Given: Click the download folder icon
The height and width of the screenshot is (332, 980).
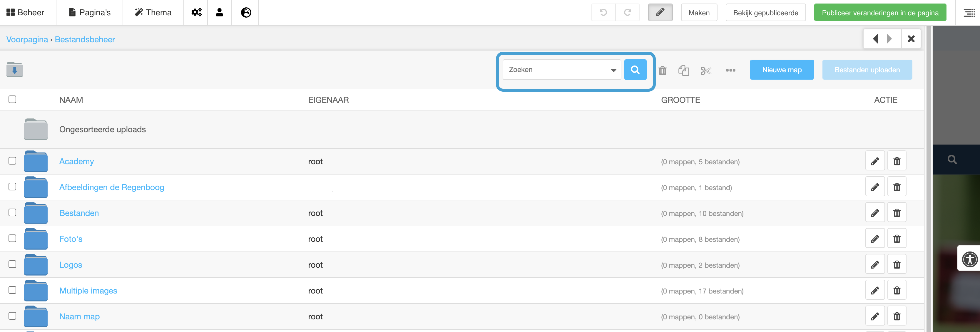Looking at the screenshot, I should tap(14, 70).
